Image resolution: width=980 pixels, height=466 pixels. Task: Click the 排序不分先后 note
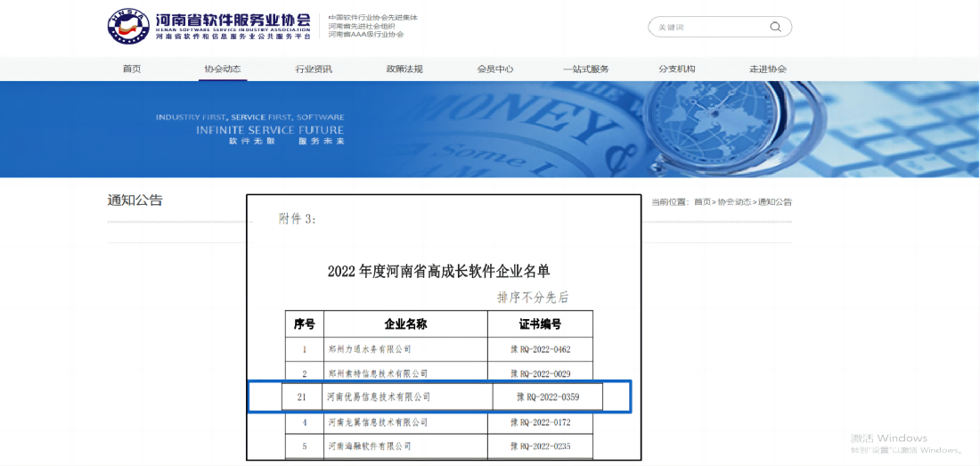coord(533,298)
